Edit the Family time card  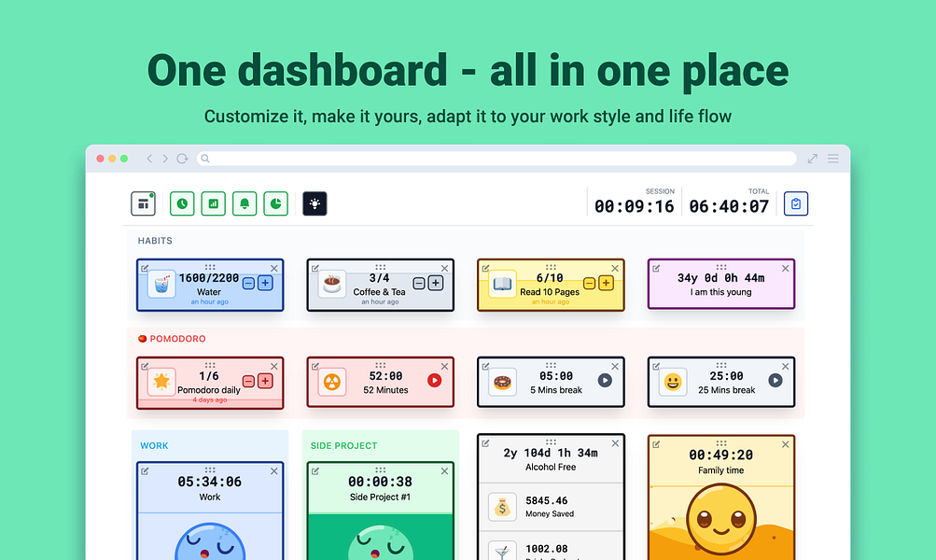point(656,445)
